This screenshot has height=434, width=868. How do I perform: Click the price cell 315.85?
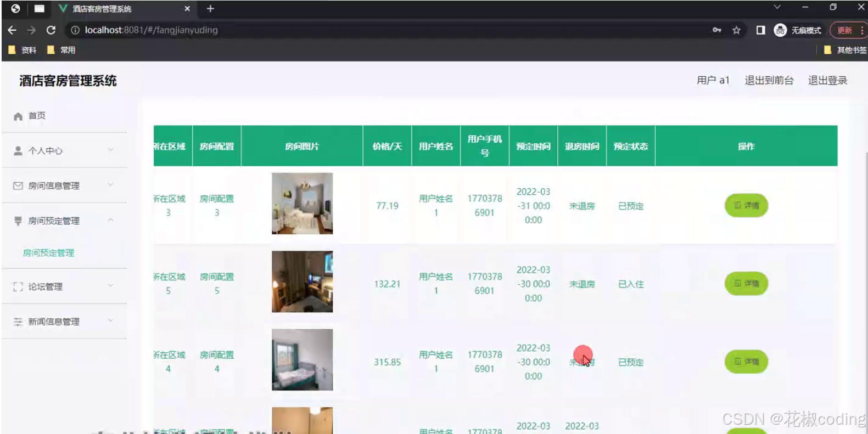(388, 362)
